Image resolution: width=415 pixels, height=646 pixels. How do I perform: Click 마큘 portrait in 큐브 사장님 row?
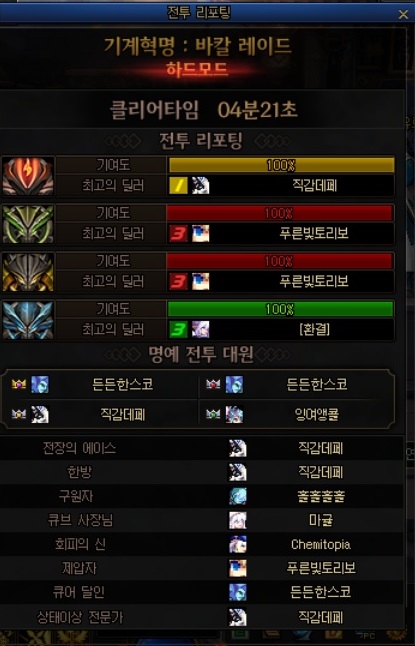[238, 520]
